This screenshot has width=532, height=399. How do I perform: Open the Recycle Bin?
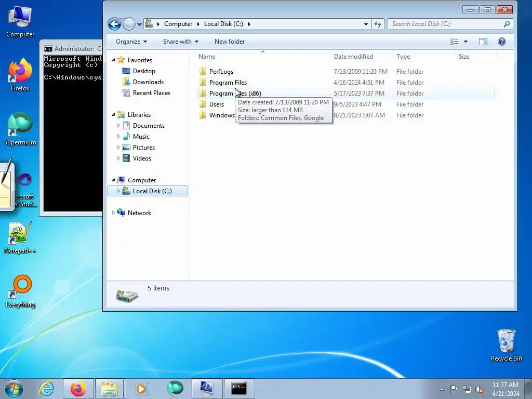click(x=507, y=345)
